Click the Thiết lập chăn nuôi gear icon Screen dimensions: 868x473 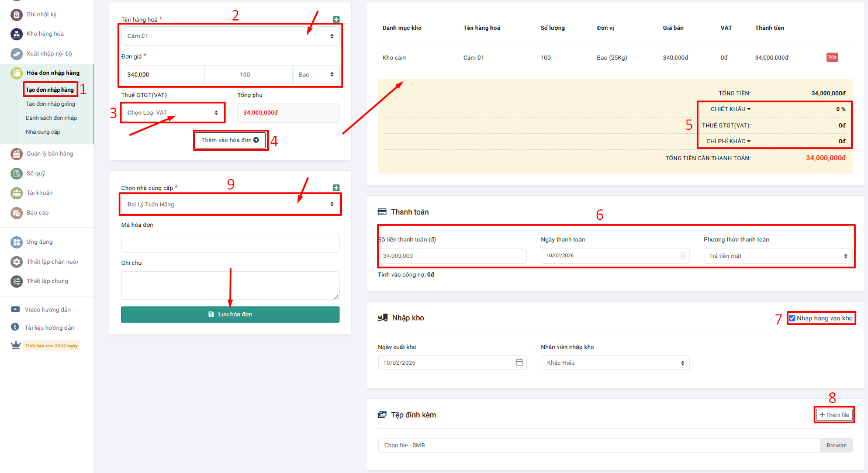coord(17,261)
